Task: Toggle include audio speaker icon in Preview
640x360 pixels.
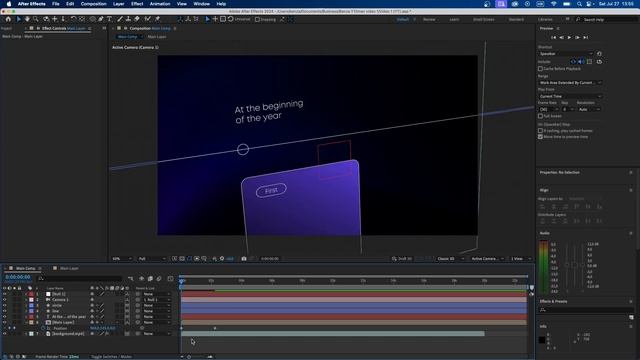Action: coord(581,62)
